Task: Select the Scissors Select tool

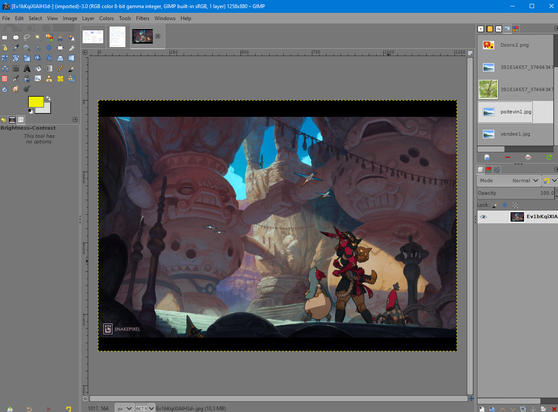Action: (60, 37)
